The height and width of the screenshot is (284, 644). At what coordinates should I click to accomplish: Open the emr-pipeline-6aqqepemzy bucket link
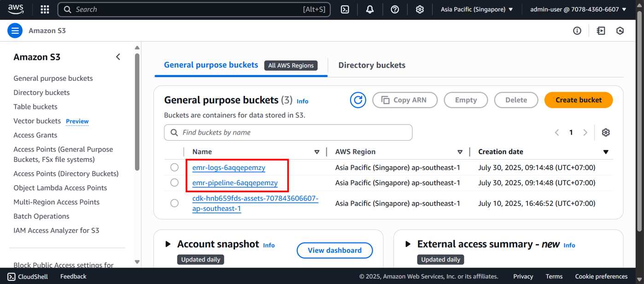point(235,183)
